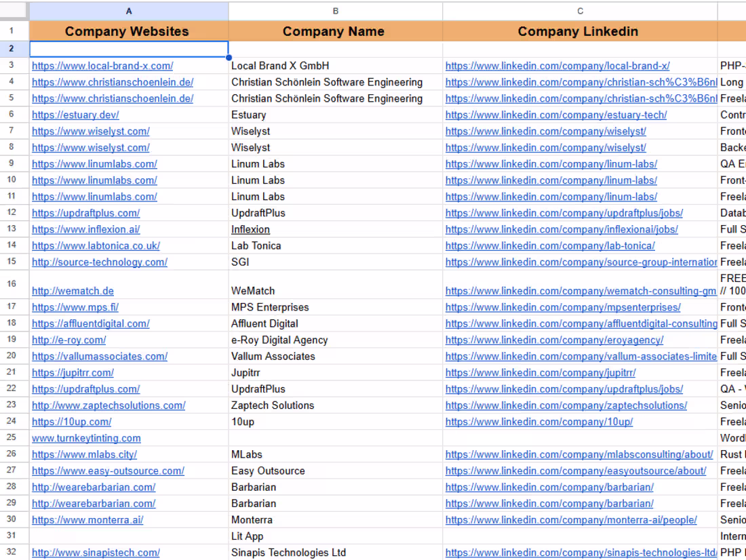
Task: Open http://www.zaptechsolutions.com/ link
Action: (x=109, y=405)
